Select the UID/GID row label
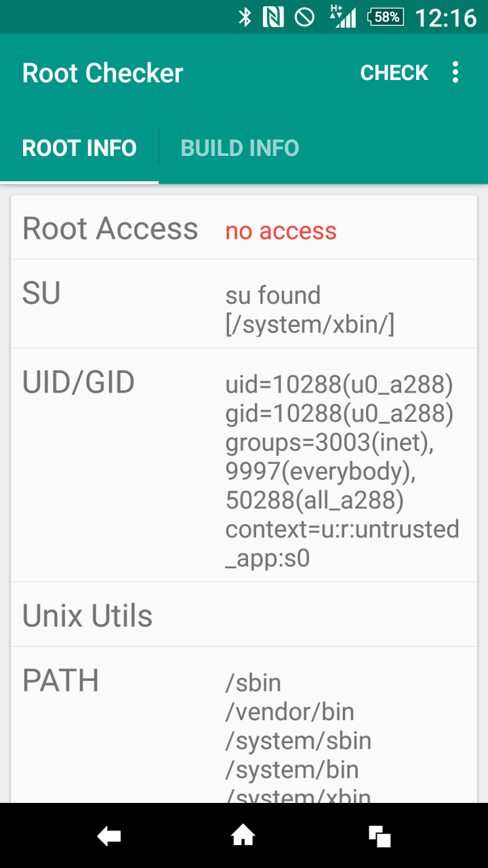 79,382
